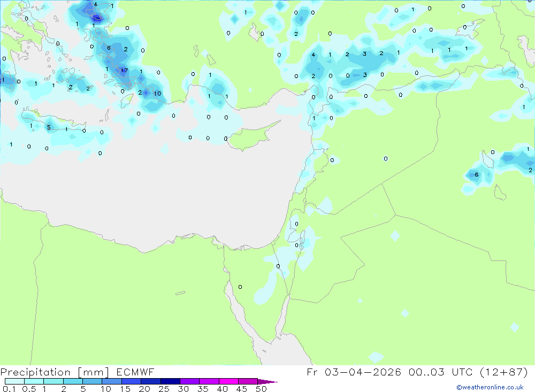Image resolution: width=535 pixels, height=392 pixels.
Task: Click the 'Precipitation [mm]' title text
Action: (x=55, y=372)
